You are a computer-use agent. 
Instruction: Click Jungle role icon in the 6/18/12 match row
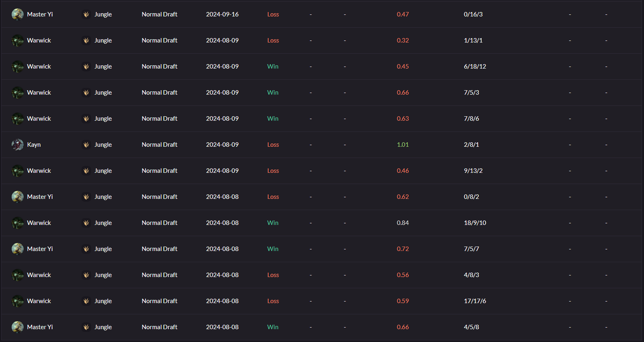86,67
